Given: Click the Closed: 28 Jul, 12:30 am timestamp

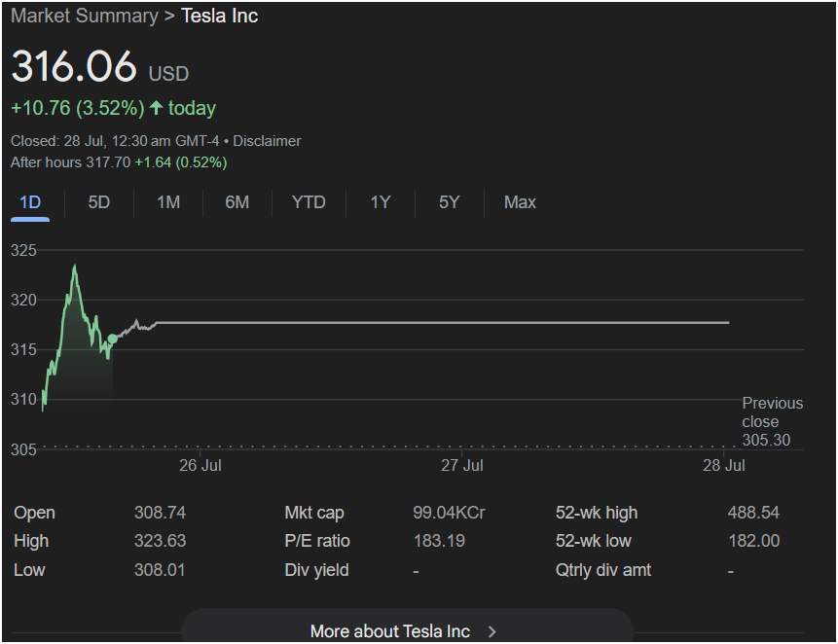Looking at the screenshot, I should coord(115,141).
